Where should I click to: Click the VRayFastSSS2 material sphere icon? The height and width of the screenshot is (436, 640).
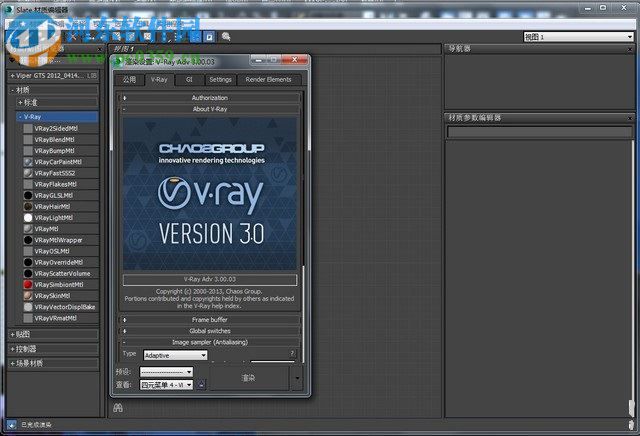tap(28, 173)
